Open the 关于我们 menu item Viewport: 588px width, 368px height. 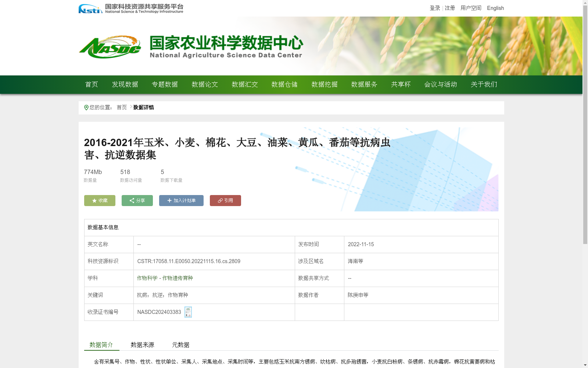[x=484, y=85]
